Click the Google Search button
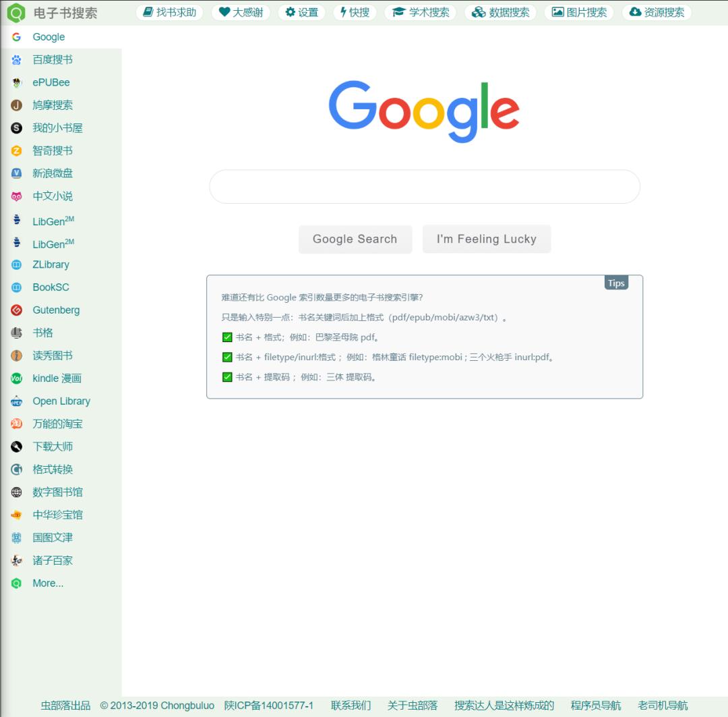This screenshot has height=717, width=728. (355, 239)
